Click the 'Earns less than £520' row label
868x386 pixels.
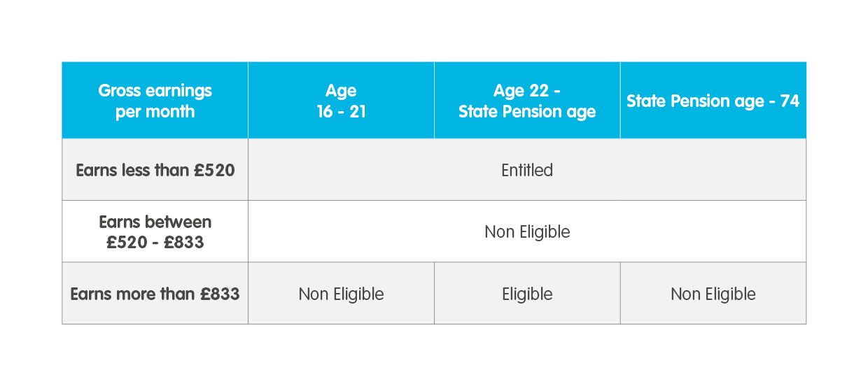[x=155, y=170]
